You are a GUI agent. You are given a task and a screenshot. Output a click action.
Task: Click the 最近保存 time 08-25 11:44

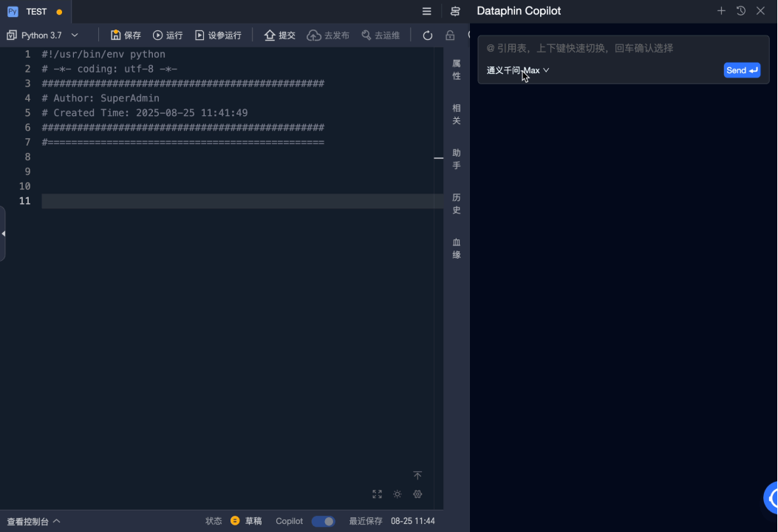[x=413, y=521]
